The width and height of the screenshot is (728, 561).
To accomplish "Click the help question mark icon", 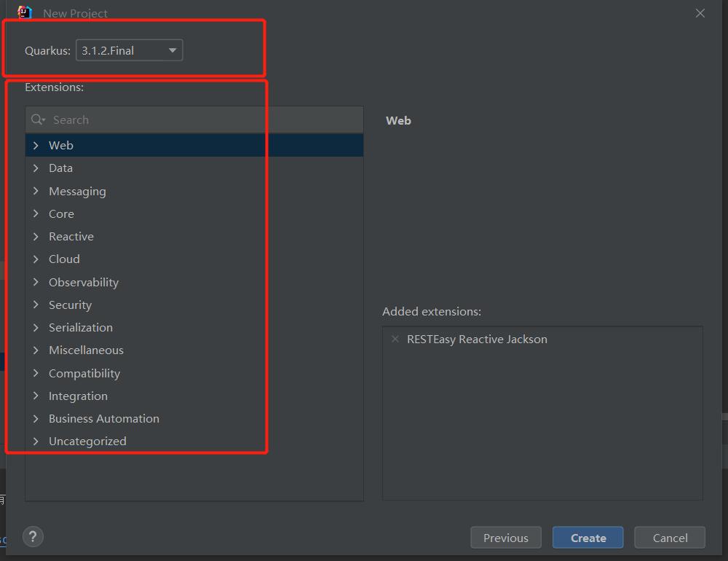I will pyautogui.click(x=33, y=537).
